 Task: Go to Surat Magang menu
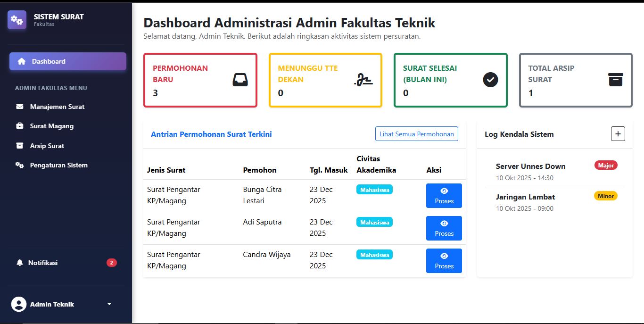[x=51, y=126]
